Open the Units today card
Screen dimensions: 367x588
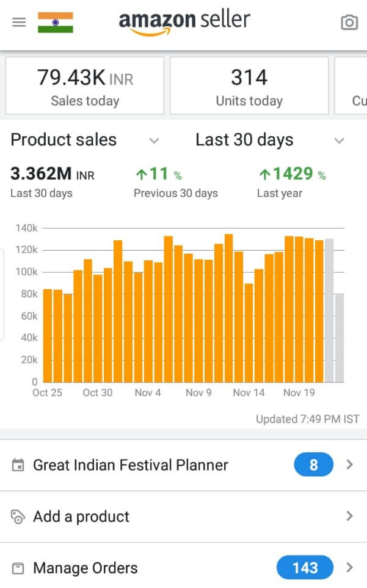coord(249,86)
